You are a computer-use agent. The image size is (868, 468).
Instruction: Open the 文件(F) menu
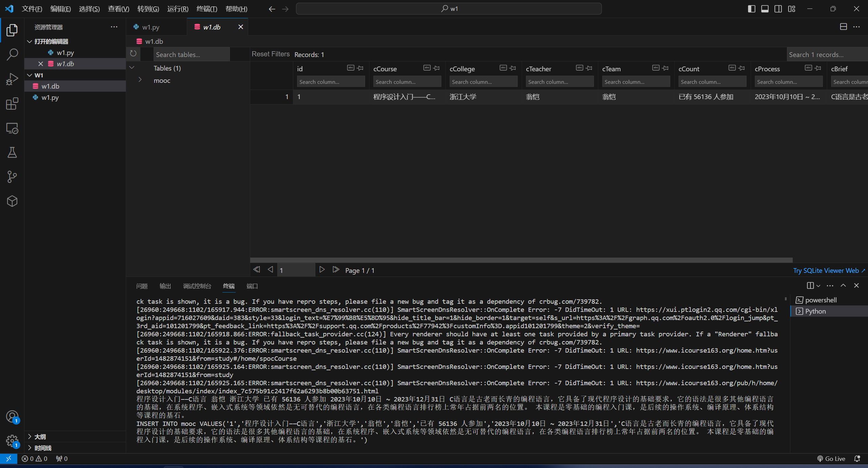coord(32,9)
